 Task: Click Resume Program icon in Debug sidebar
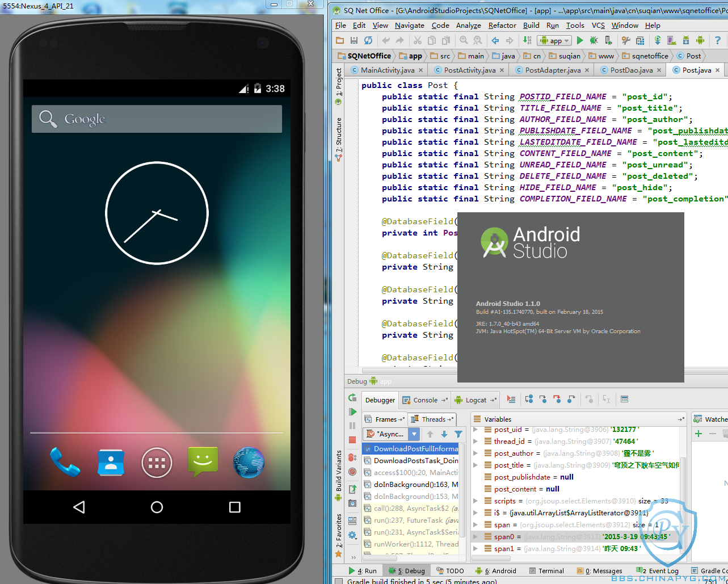pos(352,412)
